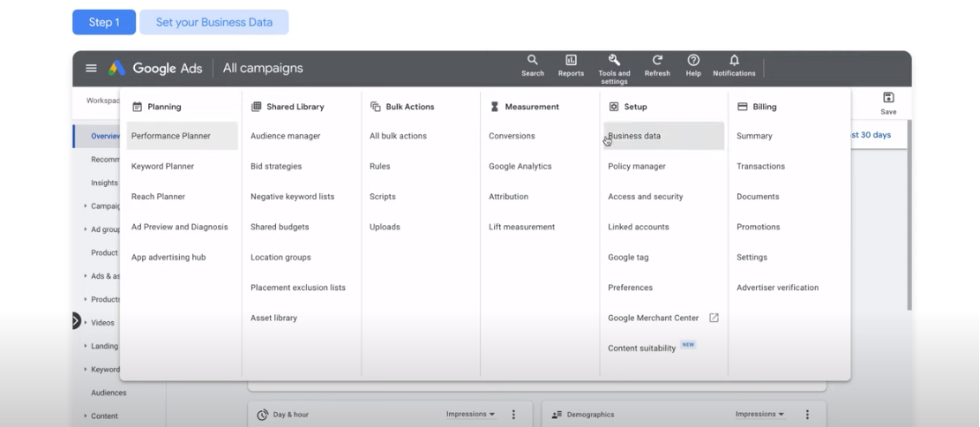The height and width of the screenshot is (427, 980).
Task: Open Audience manager
Action: coord(285,136)
